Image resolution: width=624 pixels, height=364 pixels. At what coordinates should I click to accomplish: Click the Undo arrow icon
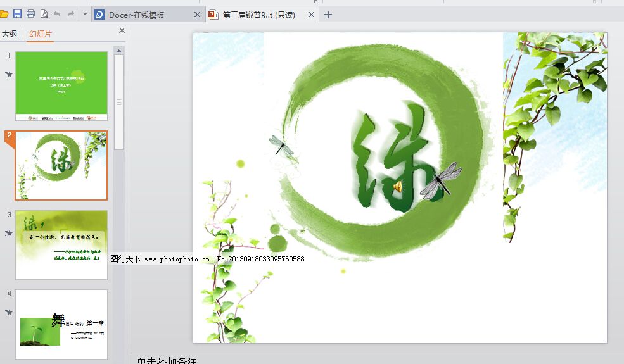coord(57,15)
